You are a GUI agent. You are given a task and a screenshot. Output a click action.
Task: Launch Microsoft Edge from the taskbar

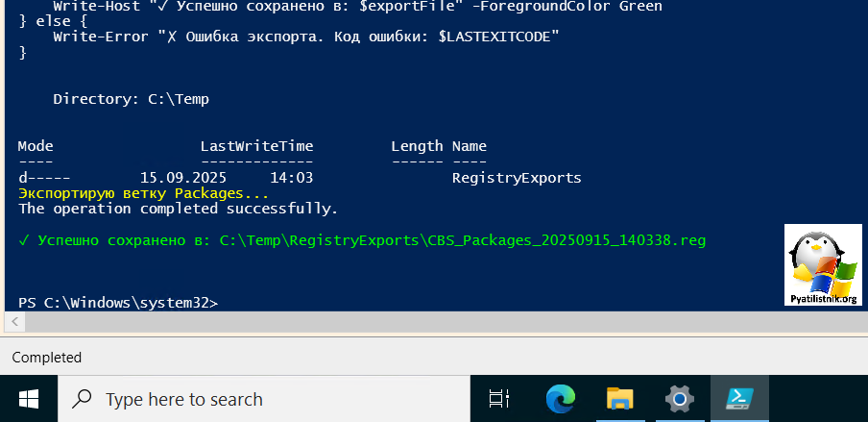point(560,398)
